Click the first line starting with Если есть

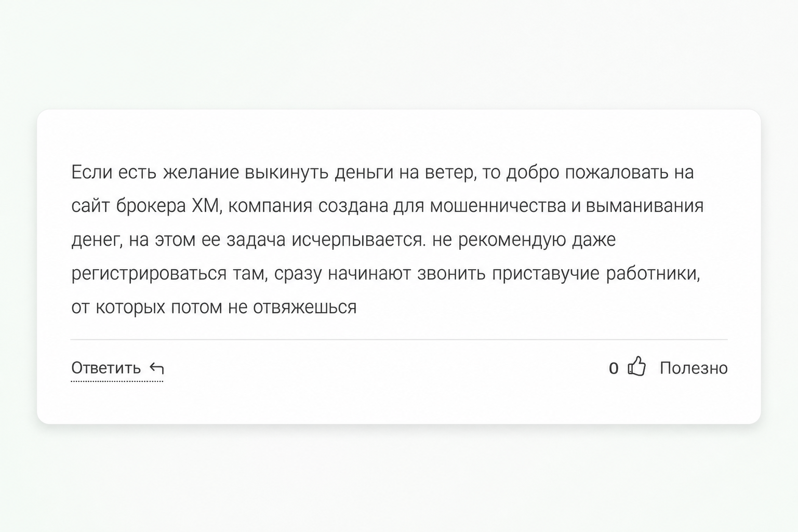[382, 172]
